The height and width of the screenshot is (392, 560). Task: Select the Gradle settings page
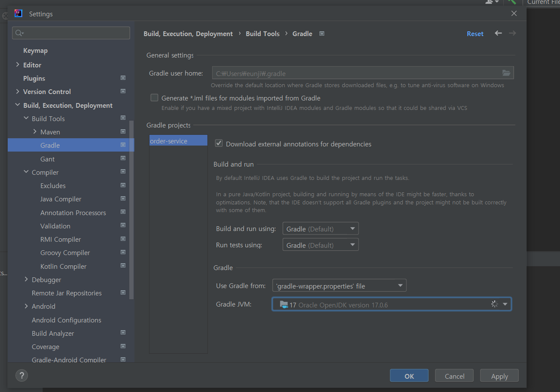71,145
